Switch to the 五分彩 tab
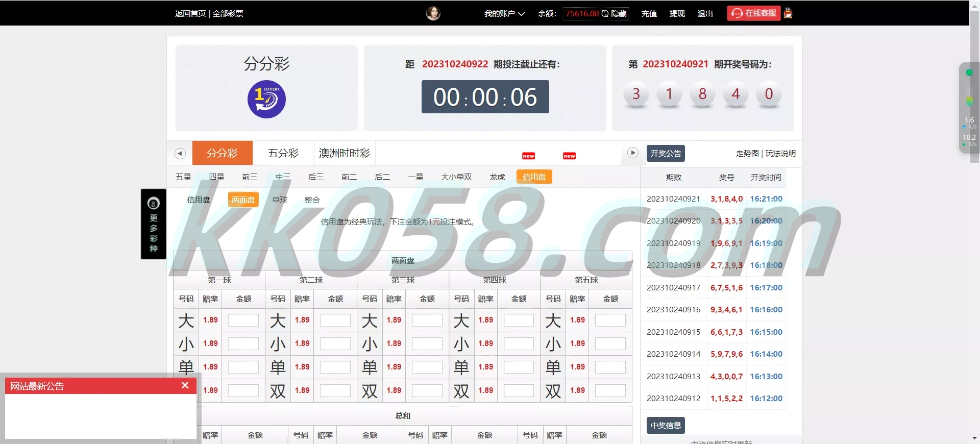The height and width of the screenshot is (444, 980). click(x=283, y=153)
